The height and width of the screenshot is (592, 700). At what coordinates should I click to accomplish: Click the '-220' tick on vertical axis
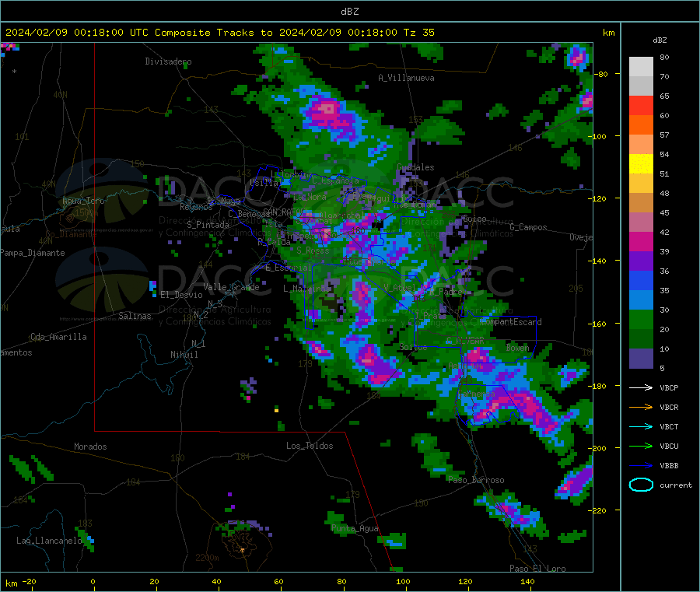tap(598, 510)
